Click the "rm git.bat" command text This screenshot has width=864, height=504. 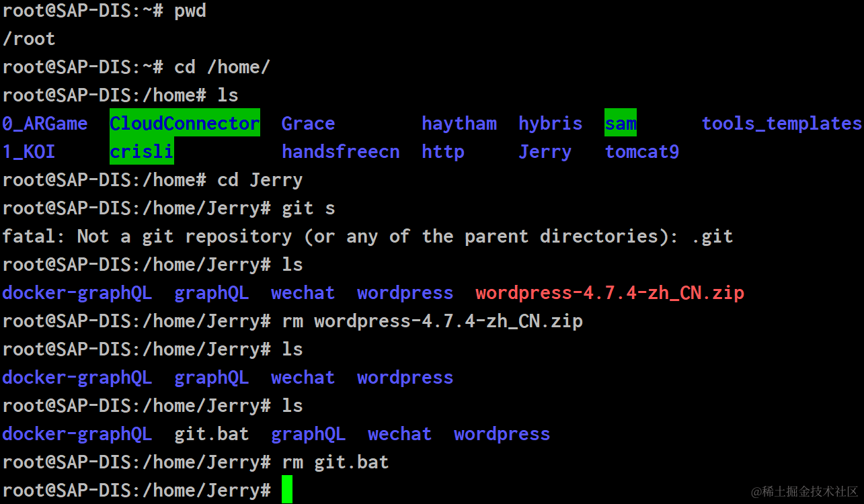[x=336, y=462]
